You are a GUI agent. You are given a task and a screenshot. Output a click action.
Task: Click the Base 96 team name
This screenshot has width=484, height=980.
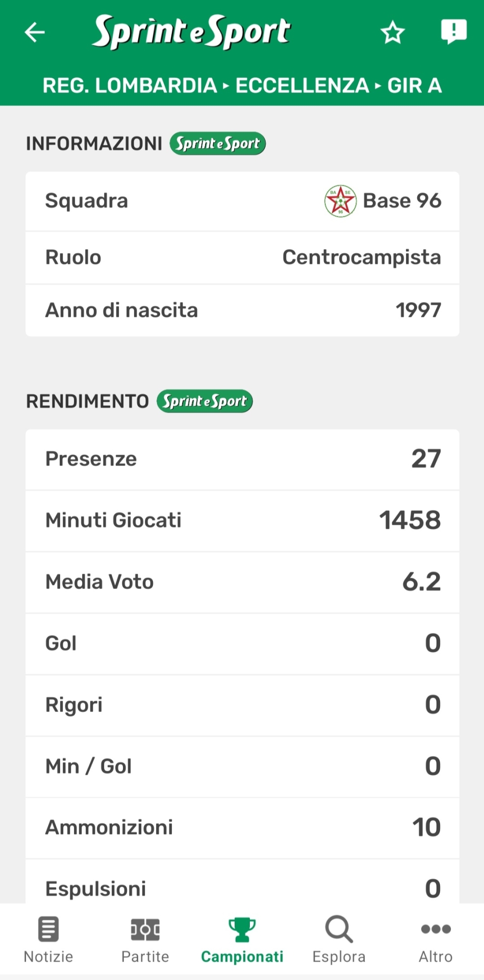tap(402, 201)
